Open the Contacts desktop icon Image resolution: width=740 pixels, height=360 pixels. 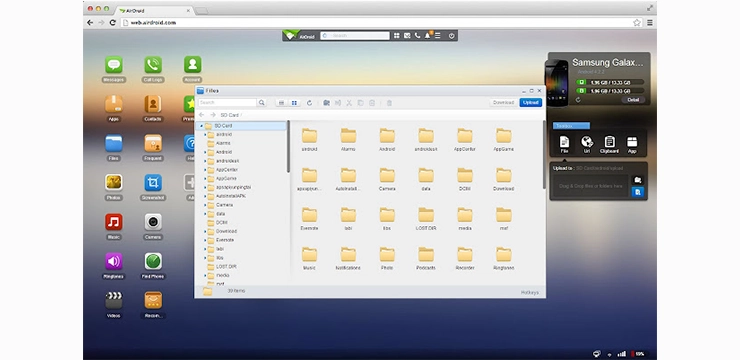[x=153, y=104]
